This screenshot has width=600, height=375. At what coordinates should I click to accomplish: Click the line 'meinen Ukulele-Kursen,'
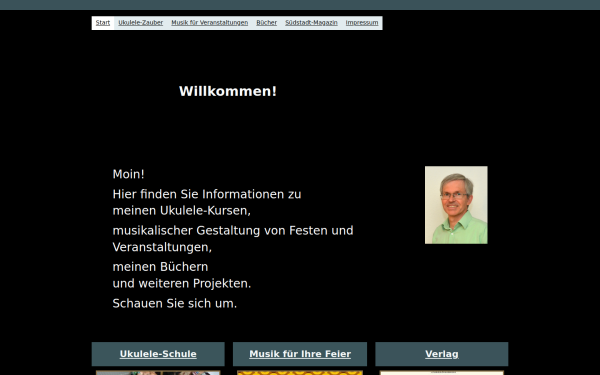pos(181,211)
